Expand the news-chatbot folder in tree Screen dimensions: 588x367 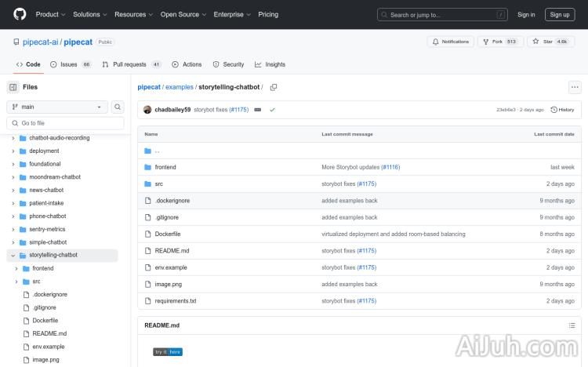[x=13, y=190]
